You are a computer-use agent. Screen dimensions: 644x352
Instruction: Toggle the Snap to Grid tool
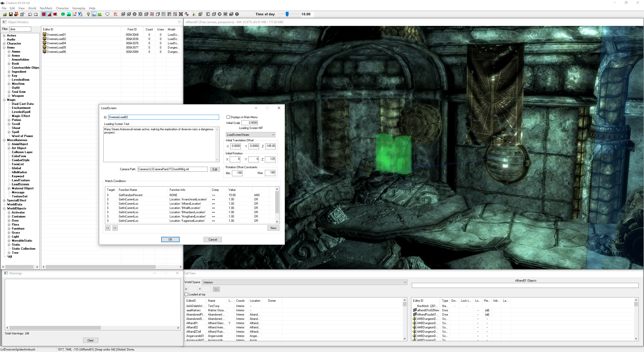[44, 14]
